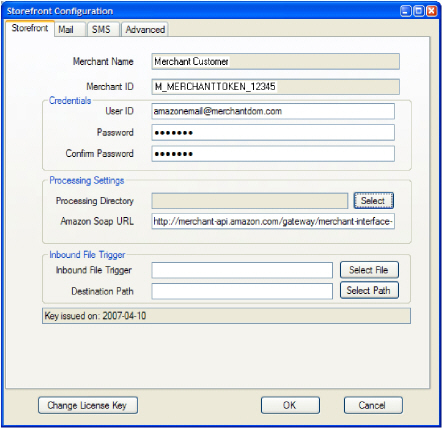Click the Merchant ID field
442x428 pixels.
(x=275, y=87)
